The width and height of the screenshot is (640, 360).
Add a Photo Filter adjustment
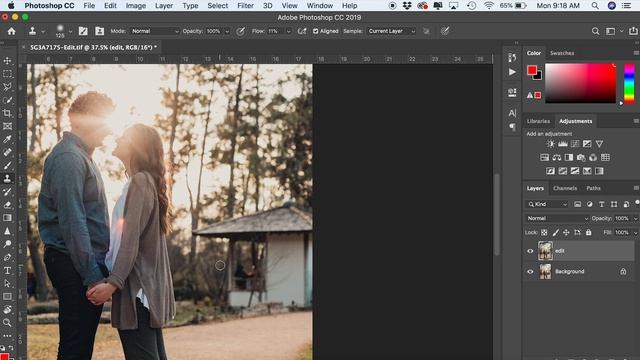point(581,158)
